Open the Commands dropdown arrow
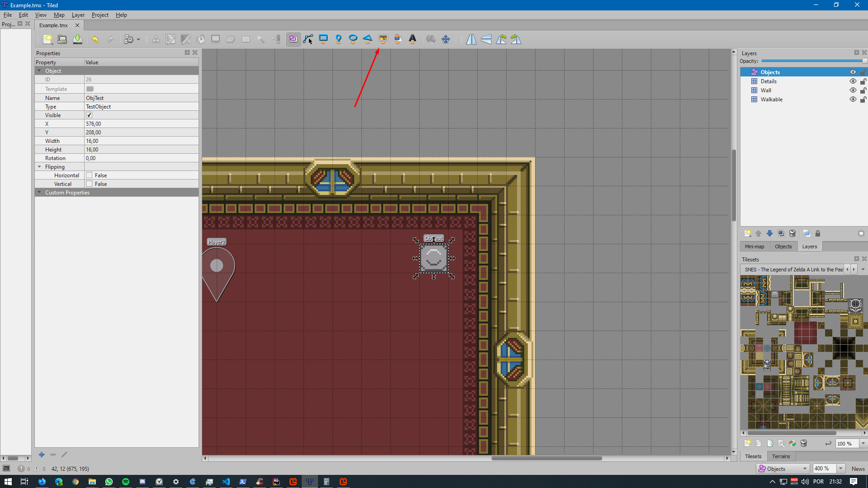Screen dimensions: 868x488 pyautogui.click(x=138, y=39)
